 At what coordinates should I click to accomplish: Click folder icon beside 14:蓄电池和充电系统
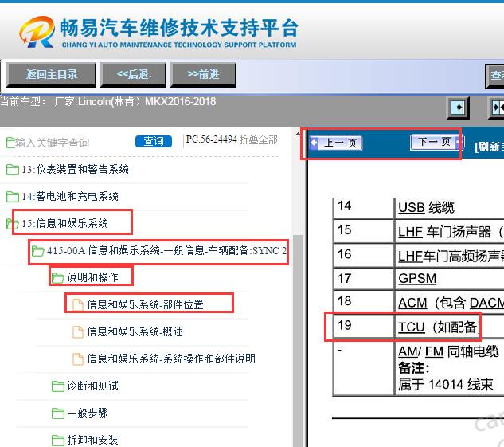point(12,196)
